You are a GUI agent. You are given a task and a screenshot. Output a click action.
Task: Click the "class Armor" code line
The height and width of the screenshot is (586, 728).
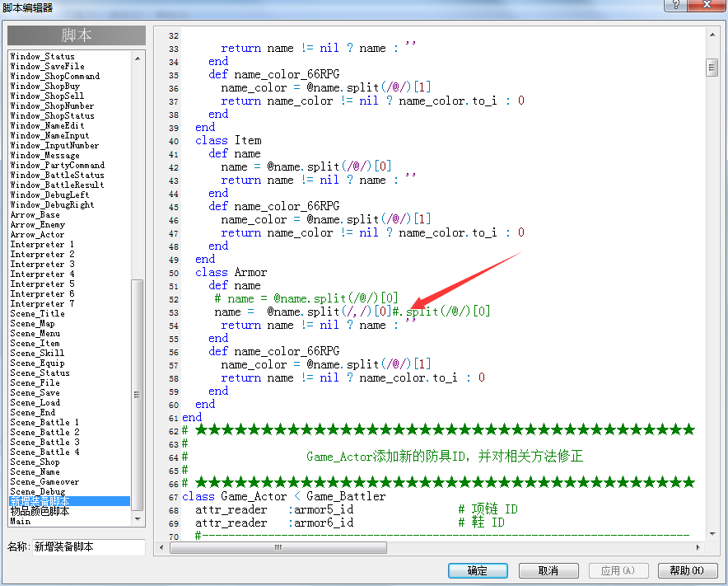point(231,272)
